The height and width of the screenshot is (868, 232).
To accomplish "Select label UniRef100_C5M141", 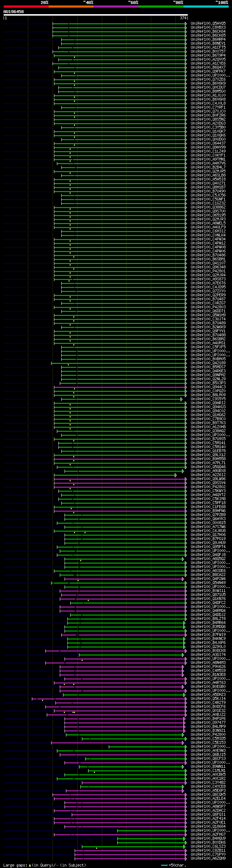I will (208, 443).
